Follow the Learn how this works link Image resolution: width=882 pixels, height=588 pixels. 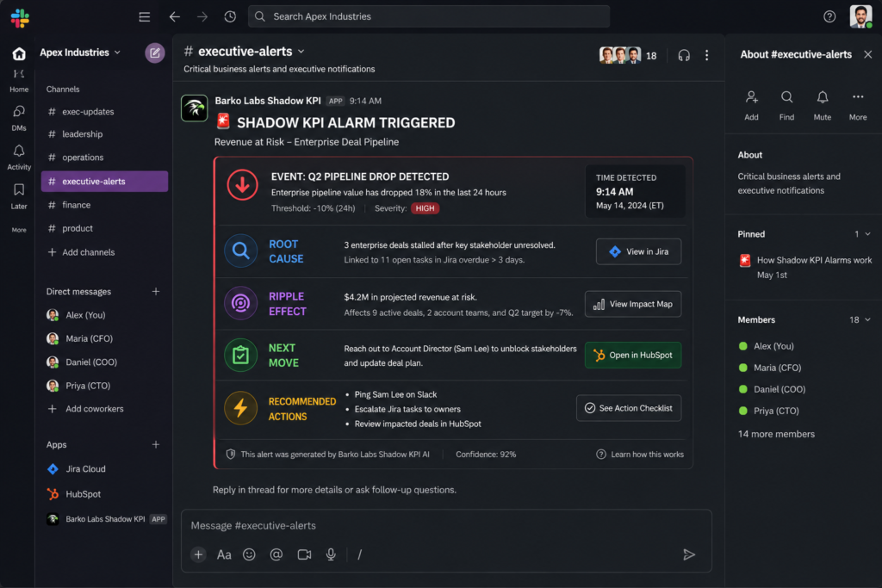tap(640, 455)
